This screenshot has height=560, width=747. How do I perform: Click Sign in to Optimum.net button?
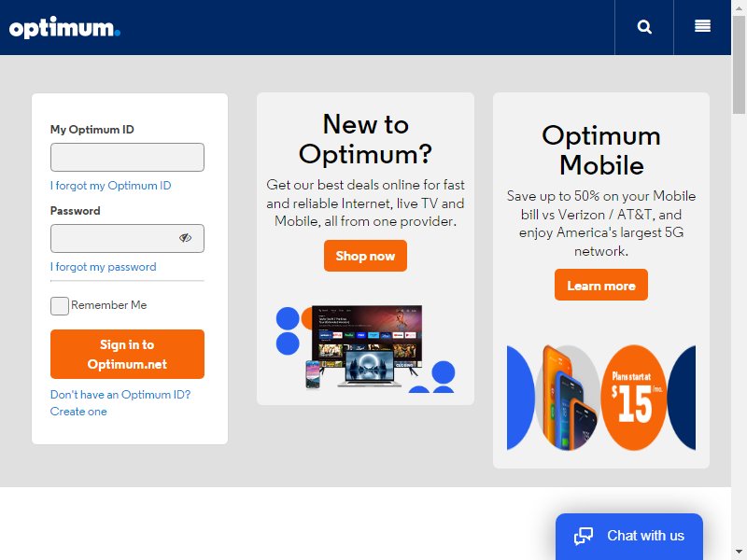point(127,354)
